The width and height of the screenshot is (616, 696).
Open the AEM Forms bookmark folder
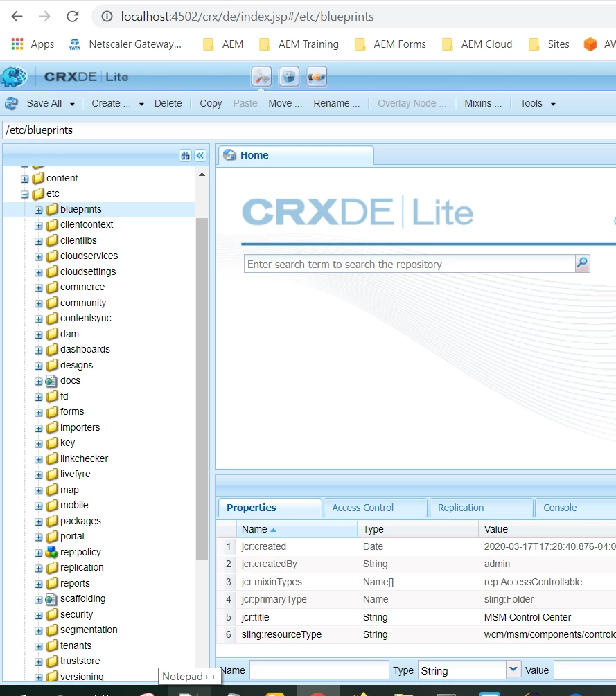[390, 44]
